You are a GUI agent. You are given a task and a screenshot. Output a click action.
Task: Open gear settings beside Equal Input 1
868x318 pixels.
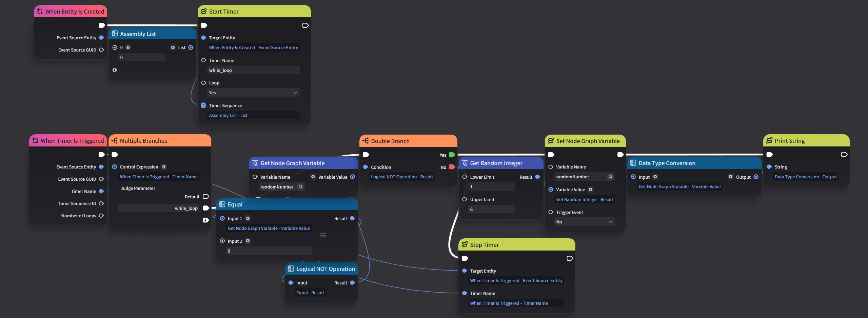[x=248, y=218]
